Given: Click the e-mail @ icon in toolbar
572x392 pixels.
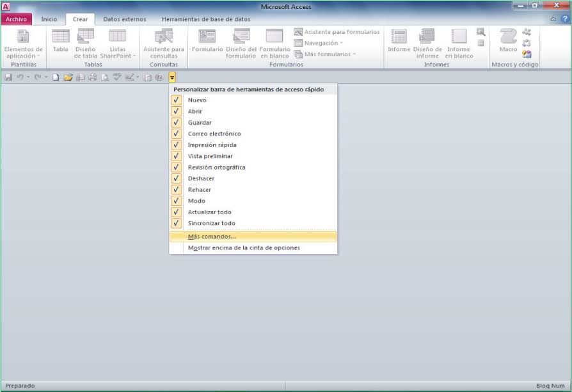Looking at the screenshot, I should (159, 77).
